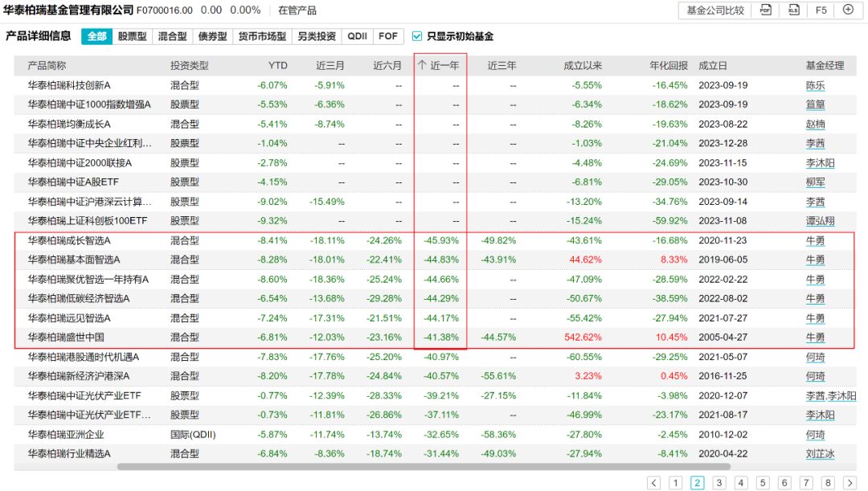868x491 pixels.
Task: Sort by 年化回报 column header
Action: click(669, 66)
